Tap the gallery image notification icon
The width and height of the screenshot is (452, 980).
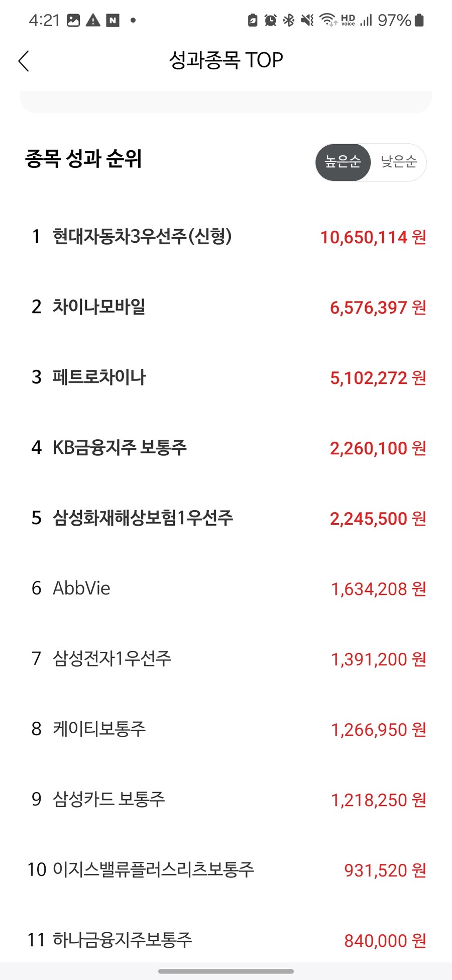[x=73, y=20]
